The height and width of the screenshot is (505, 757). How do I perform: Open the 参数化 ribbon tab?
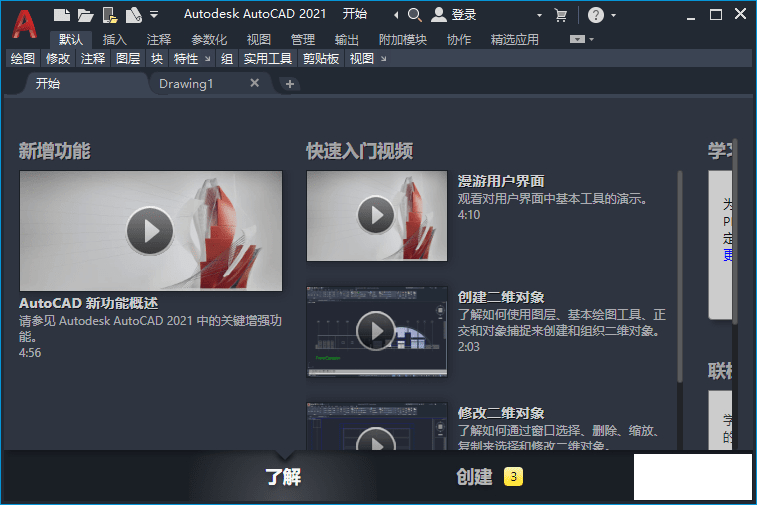[x=209, y=40]
